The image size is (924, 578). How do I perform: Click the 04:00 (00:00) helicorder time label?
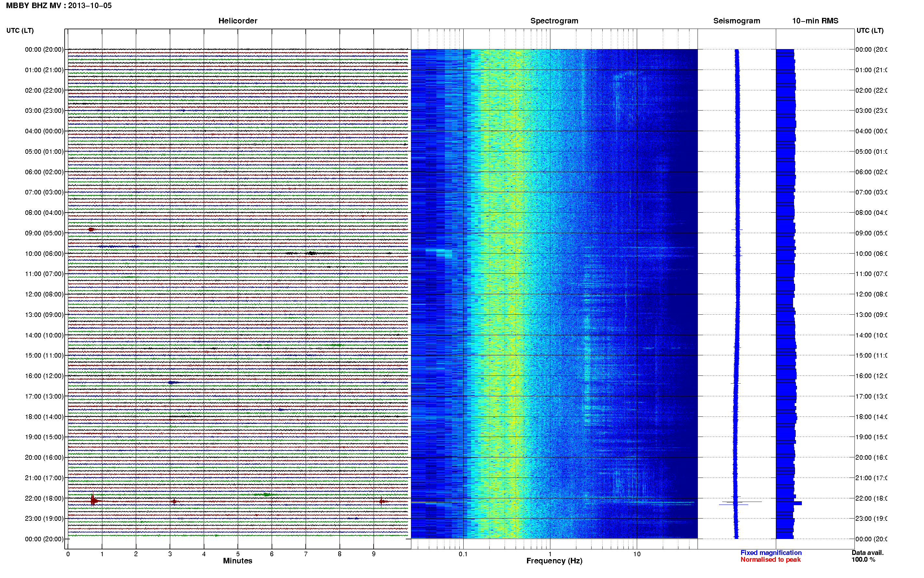point(44,131)
